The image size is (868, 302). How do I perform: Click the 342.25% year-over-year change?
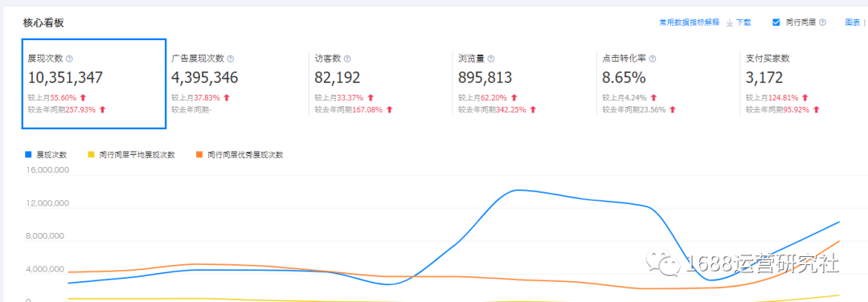[511, 109]
